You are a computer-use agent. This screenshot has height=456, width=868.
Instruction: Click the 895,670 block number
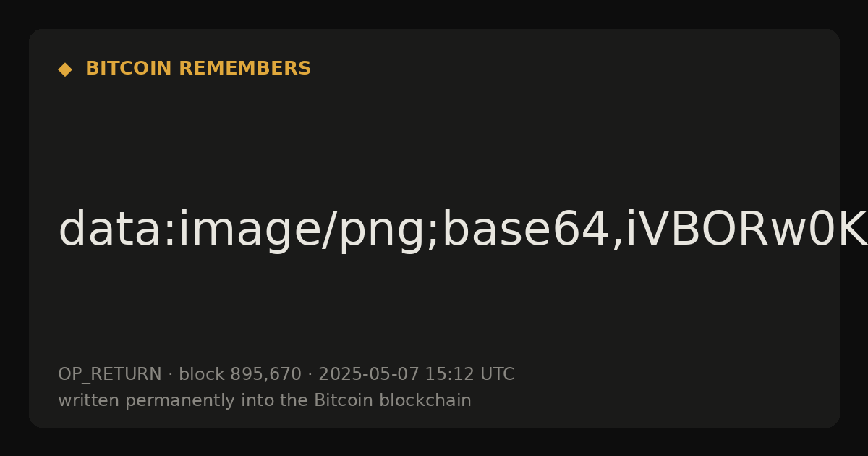(x=265, y=375)
